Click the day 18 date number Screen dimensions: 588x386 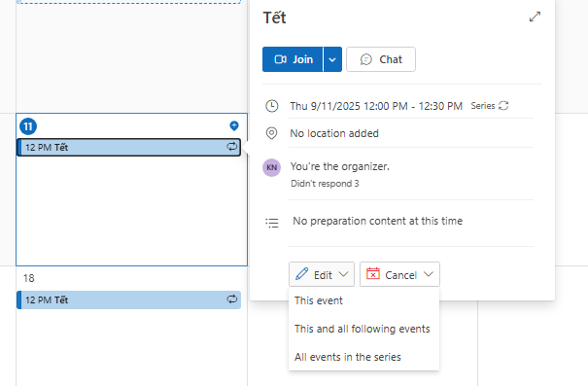(x=29, y=278)
